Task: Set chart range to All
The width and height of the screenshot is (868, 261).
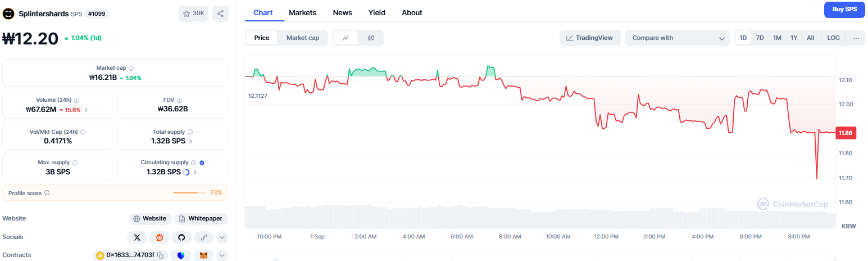Action: 810,38
